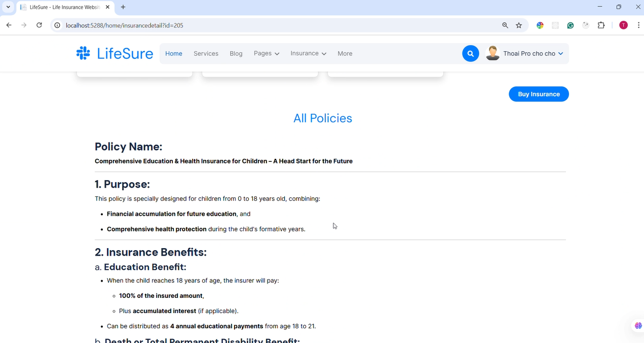Click the browser forward arrow
Image resolution: width=644 pixels, height=343 pixels.
click(x=24, y=25)
